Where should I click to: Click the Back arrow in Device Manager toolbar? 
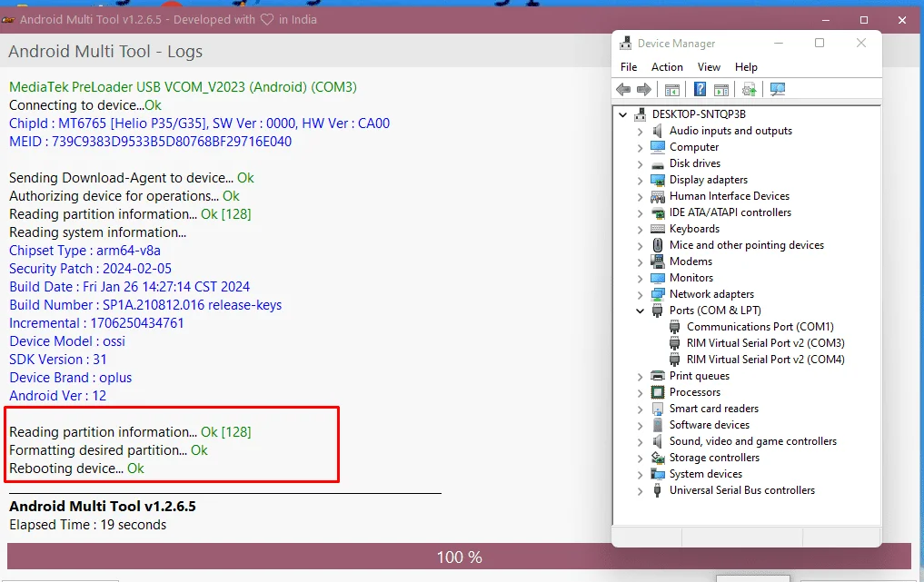point(623,90)
